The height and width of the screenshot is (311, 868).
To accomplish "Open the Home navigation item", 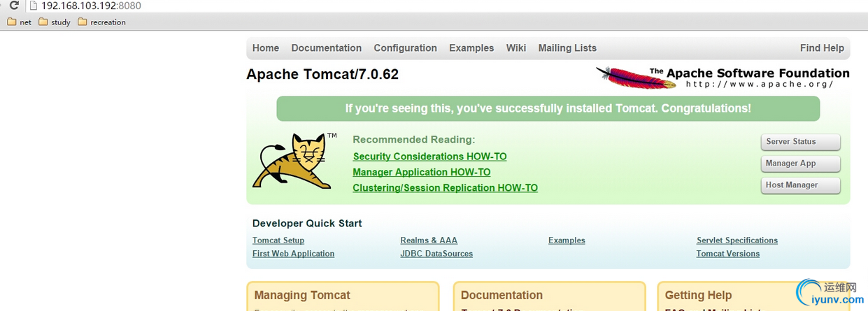I will click(x=266, y=48).
